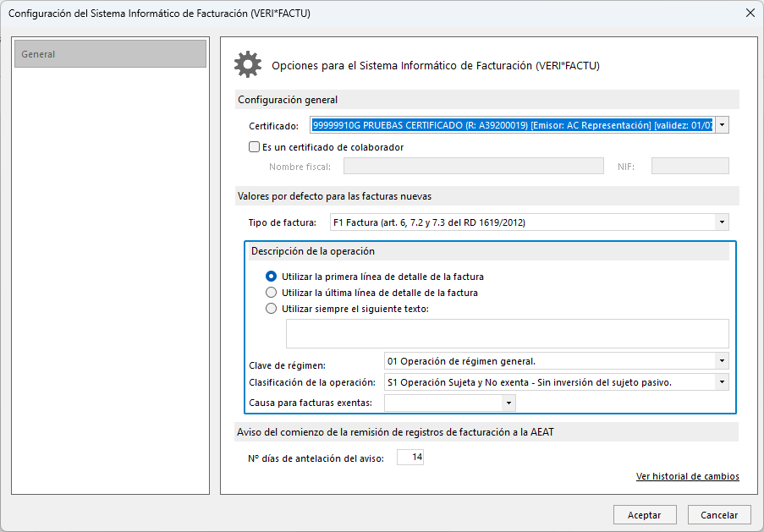Image resolution: width=764 pixels, height=532 pixels.
Task: Enable 'Es un certificado de colaborador' checkbox
Action: click(x=255, y=146)
